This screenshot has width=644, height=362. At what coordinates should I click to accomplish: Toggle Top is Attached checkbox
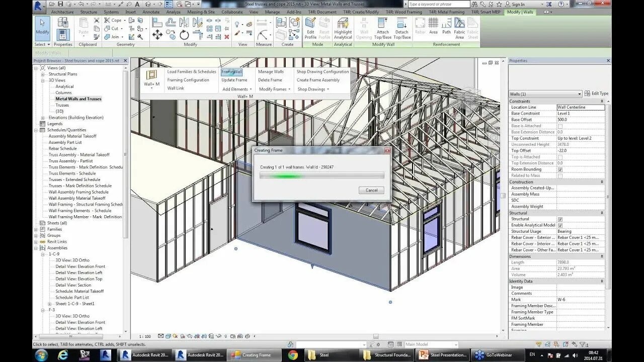(x=560, y=157)
